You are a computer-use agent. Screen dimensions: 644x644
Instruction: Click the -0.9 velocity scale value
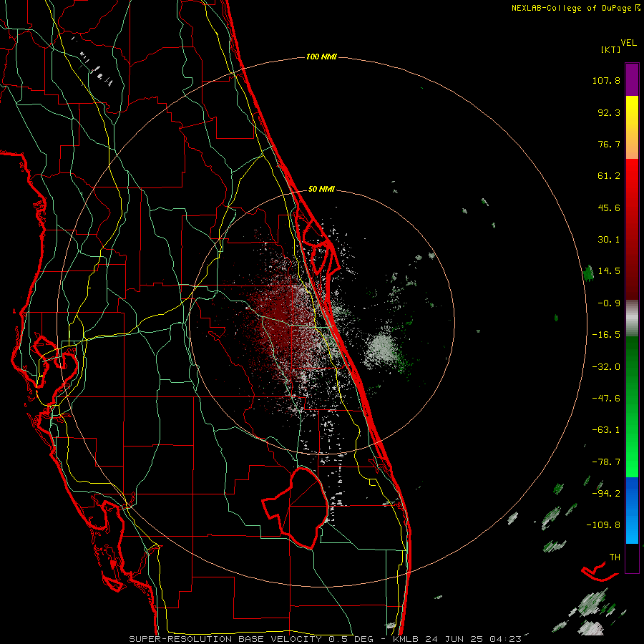609,303
